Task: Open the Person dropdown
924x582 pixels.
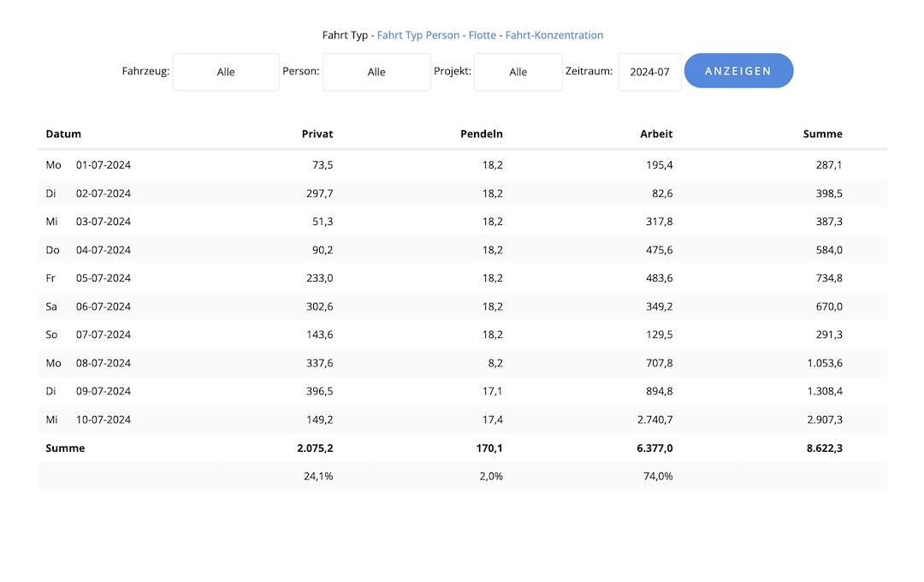Action: (376, 72)
